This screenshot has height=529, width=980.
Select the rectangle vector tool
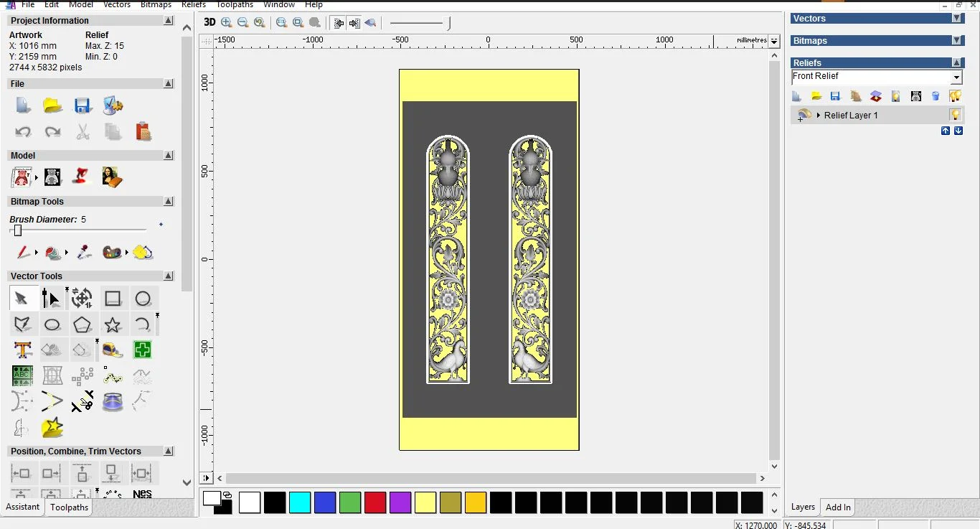[x=113, y=299]
